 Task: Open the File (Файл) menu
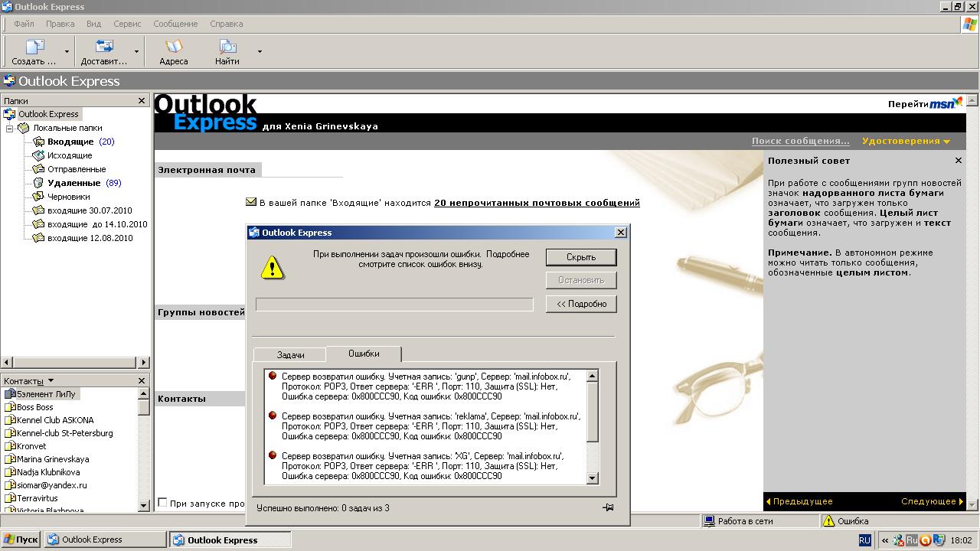click(x=24, y=24)
